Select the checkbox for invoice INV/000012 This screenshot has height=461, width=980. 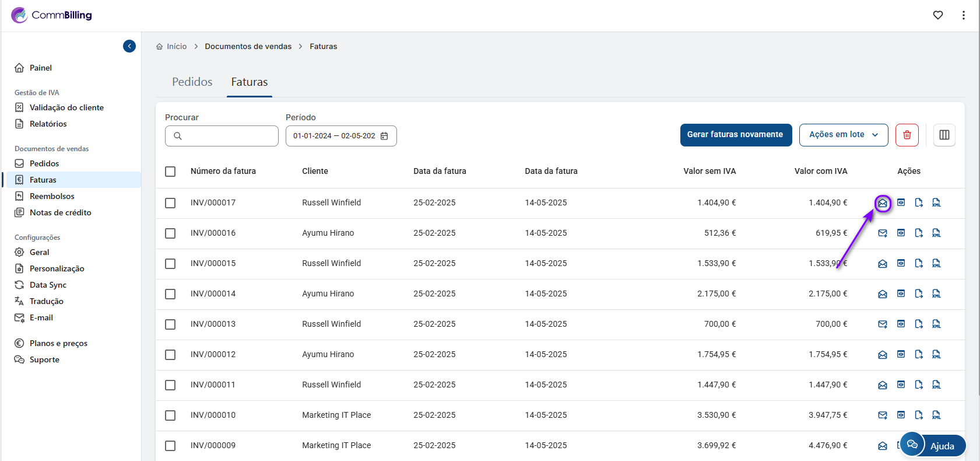(170, 355)
